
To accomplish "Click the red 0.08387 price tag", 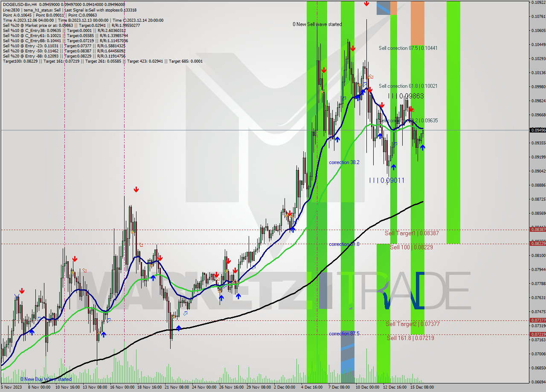I will [537, 230].
